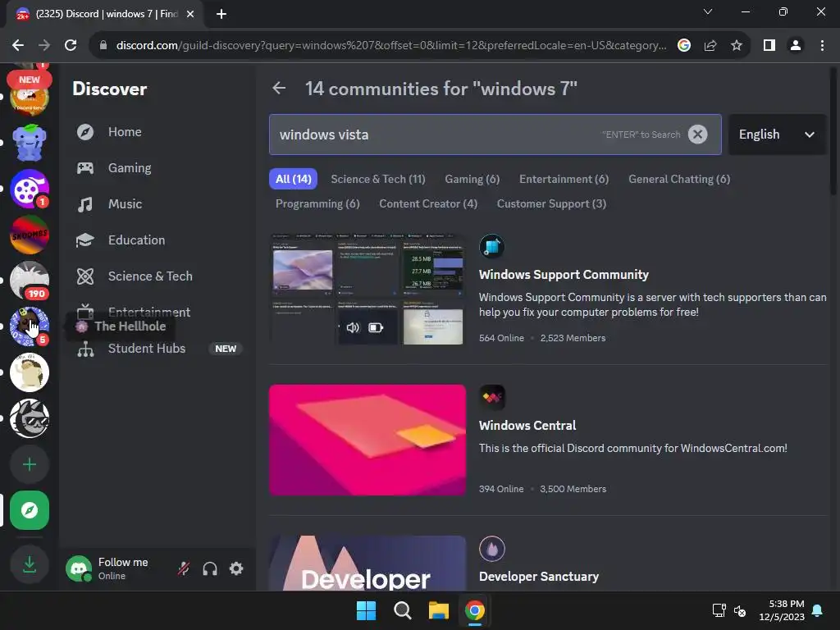Open the SKOOMBS server icon
840x630 pixels.
click(30, 235)
